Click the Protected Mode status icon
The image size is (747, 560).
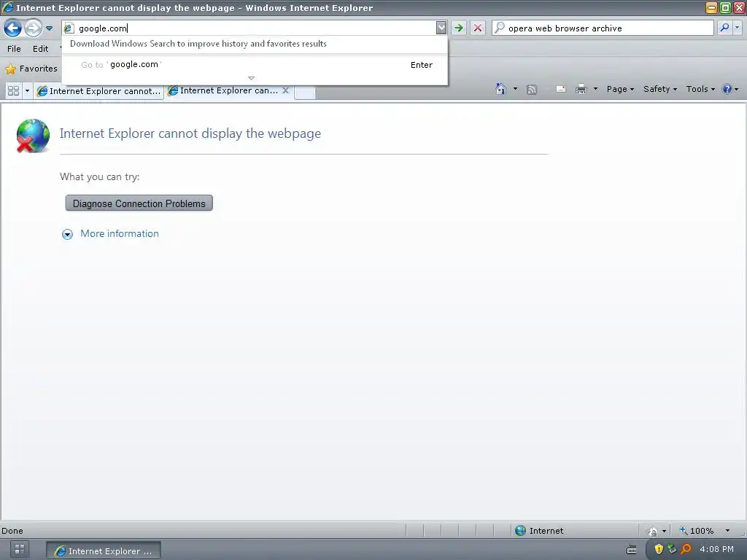point(653,531)
